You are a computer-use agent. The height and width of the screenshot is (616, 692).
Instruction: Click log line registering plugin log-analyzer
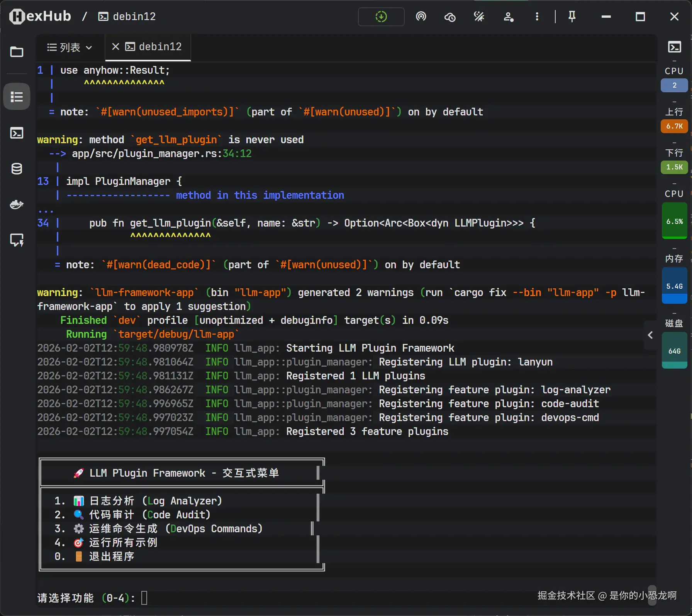pyautogui.click(x=324, y=390)
